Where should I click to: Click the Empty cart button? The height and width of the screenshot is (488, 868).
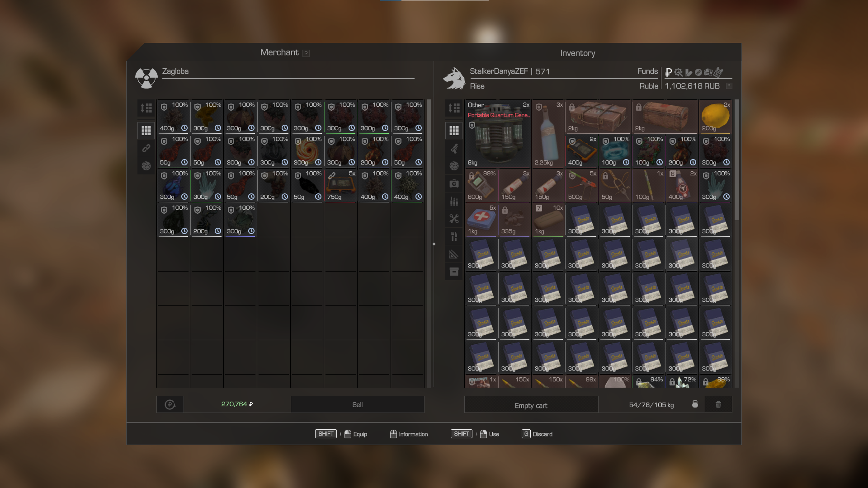point(531,405)
